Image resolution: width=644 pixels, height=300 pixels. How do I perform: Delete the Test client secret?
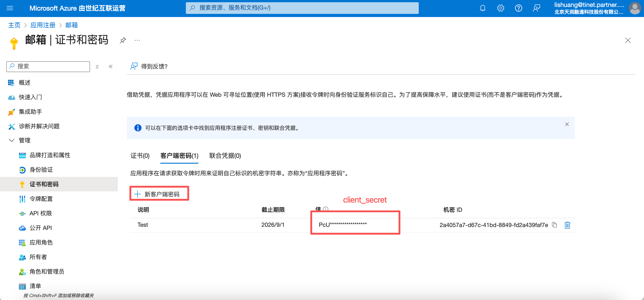pos(567,225)
